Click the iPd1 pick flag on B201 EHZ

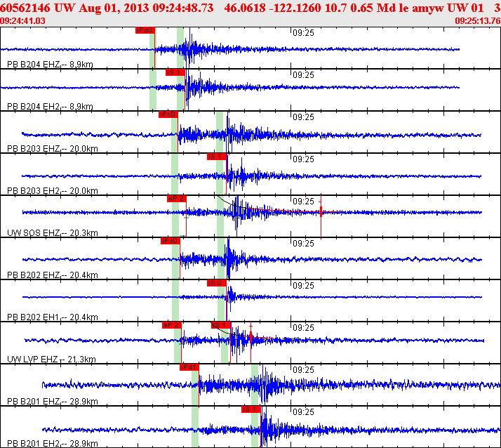coord(189,367)
